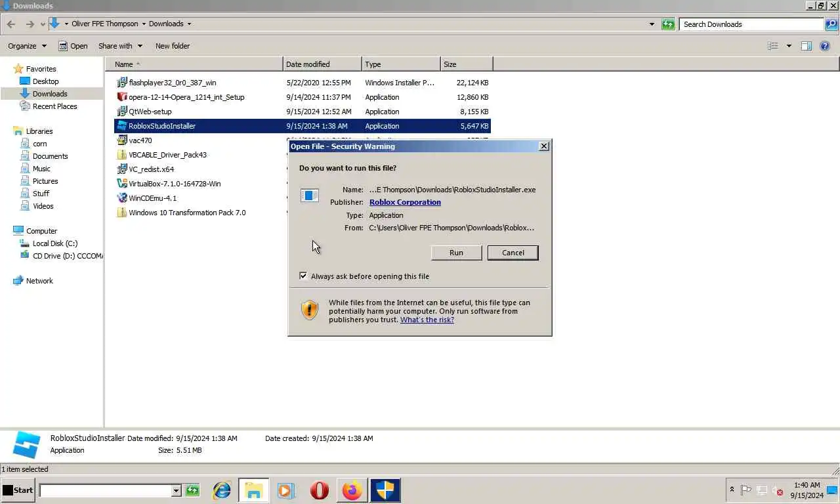This screenshot has width=840, height=504.
Task: Click the flashplayer32_0r0_387_win file icon
Action: click(121, 83)
